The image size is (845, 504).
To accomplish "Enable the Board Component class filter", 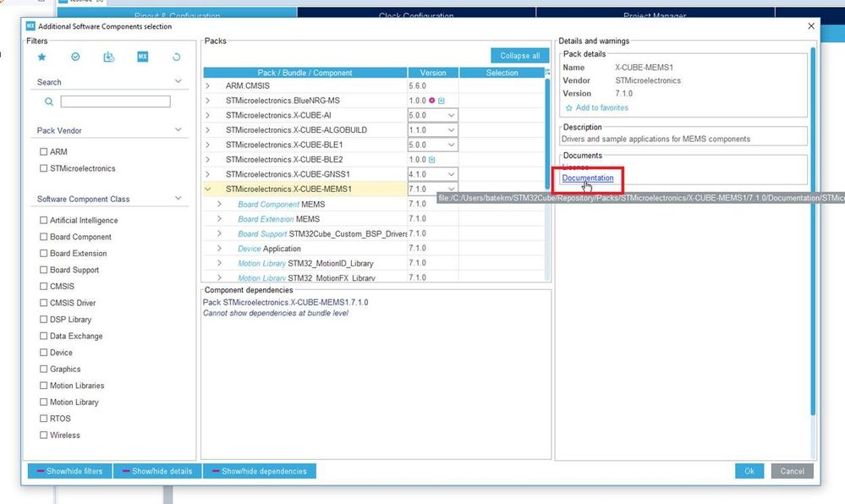I will (x=44, y=237).
